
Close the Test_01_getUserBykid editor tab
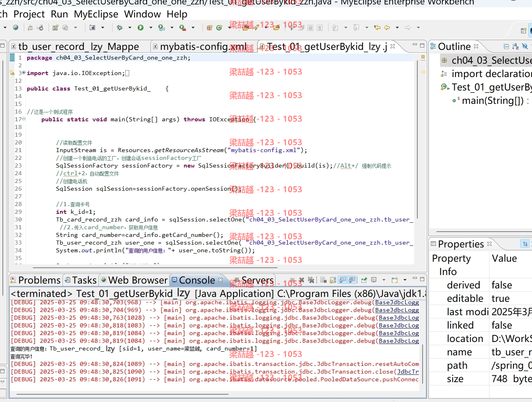pyautogui.click(x=393, y=46)
